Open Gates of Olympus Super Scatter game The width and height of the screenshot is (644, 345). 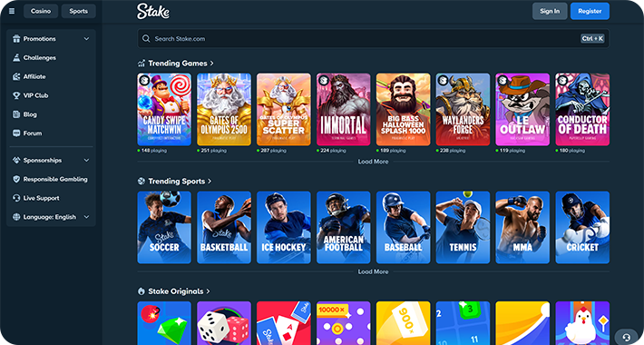click(284, 109)
